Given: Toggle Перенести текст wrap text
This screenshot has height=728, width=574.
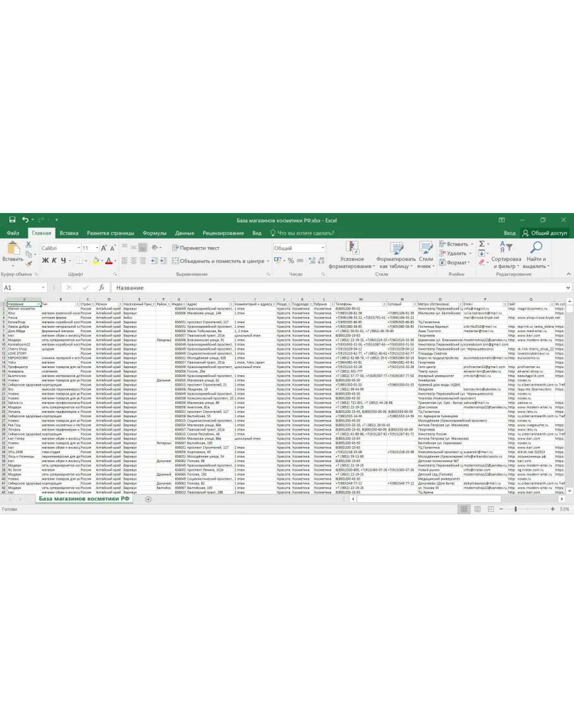Looking at the screenshot, I should (x=196, y=248).
